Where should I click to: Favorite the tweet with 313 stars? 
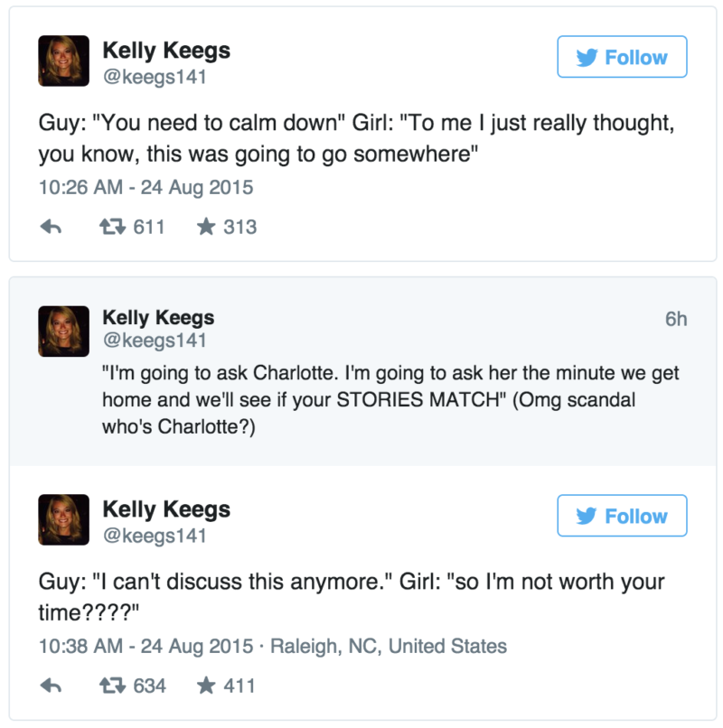coord(206,227)
